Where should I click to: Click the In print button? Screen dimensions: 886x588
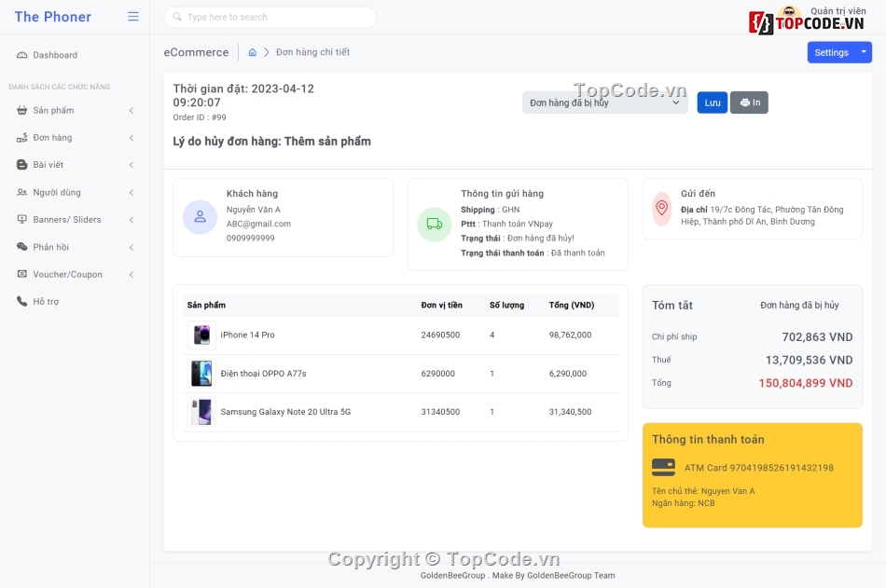749,103
